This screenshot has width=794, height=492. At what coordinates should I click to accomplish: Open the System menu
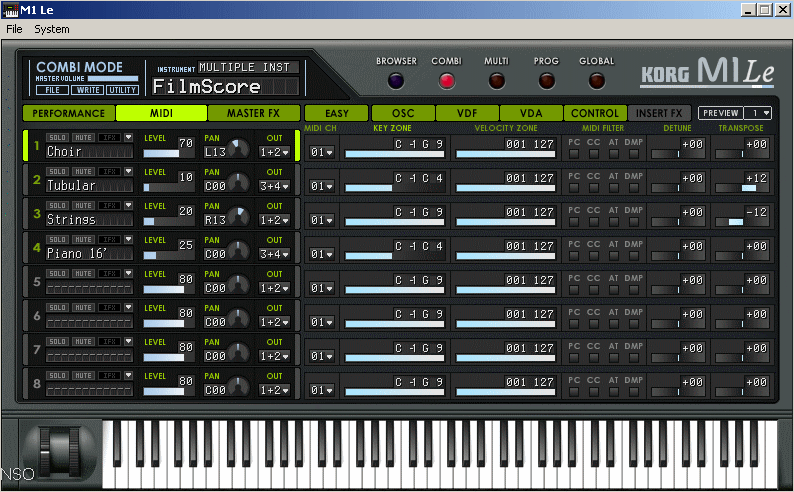coord(52,29)
